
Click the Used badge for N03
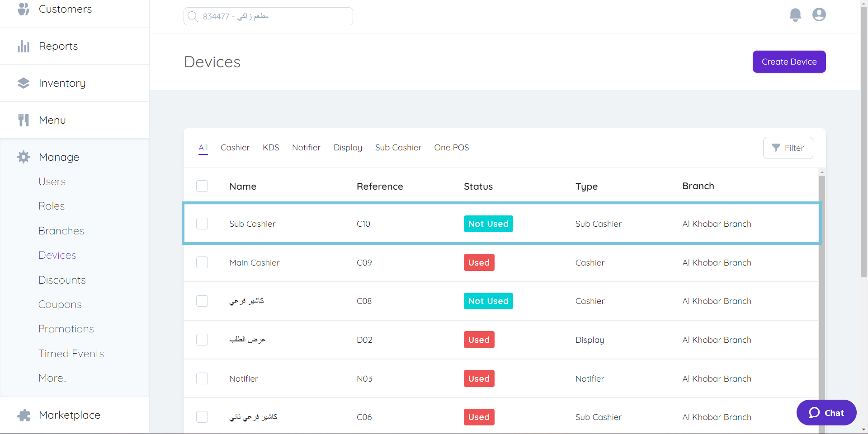(479, 378)
